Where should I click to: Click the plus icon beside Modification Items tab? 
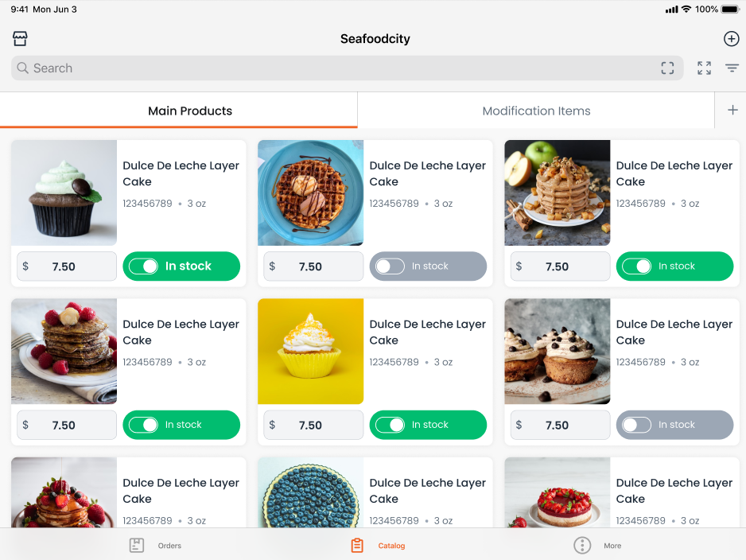(x=732, y=110)
